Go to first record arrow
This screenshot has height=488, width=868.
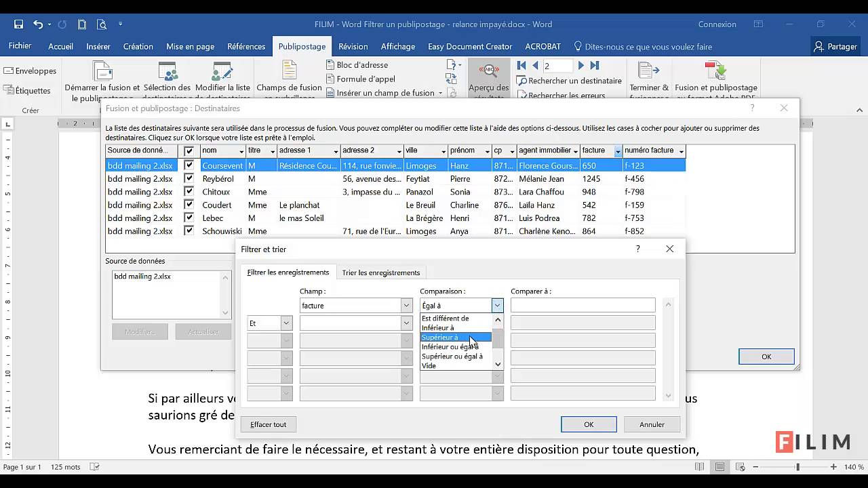(521, 66)
